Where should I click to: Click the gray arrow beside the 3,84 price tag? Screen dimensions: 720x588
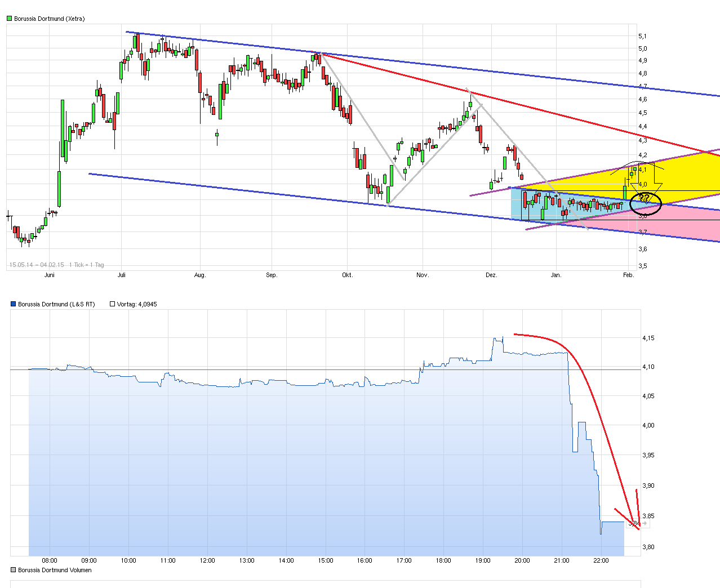645,523
